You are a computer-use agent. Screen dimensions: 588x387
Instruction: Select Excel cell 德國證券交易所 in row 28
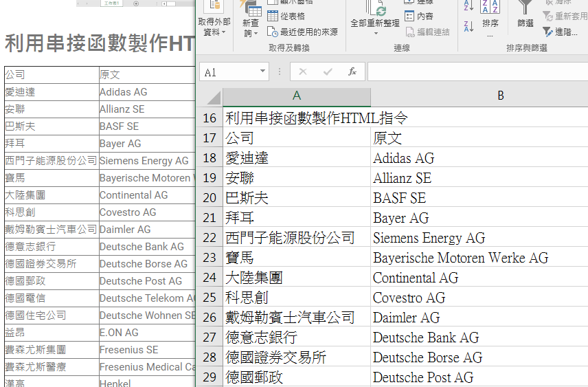tap(297, 357)
